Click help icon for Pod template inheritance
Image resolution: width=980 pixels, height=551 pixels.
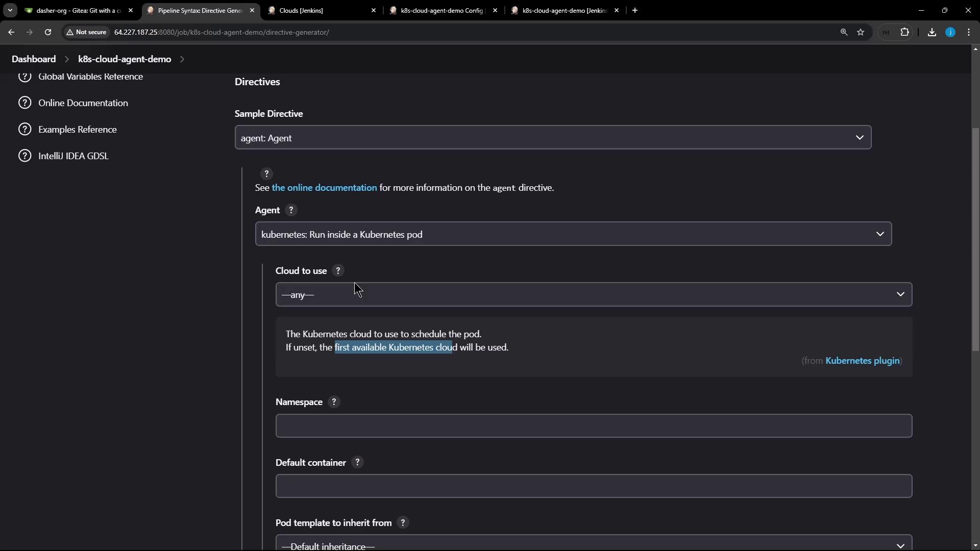403,523
